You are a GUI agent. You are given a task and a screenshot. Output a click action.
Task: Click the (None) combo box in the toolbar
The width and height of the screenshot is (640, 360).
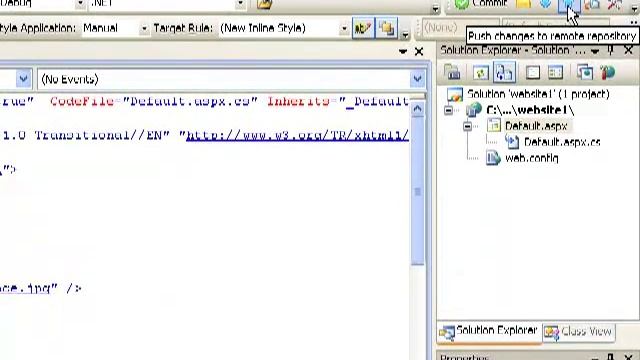tap(460, 28)
